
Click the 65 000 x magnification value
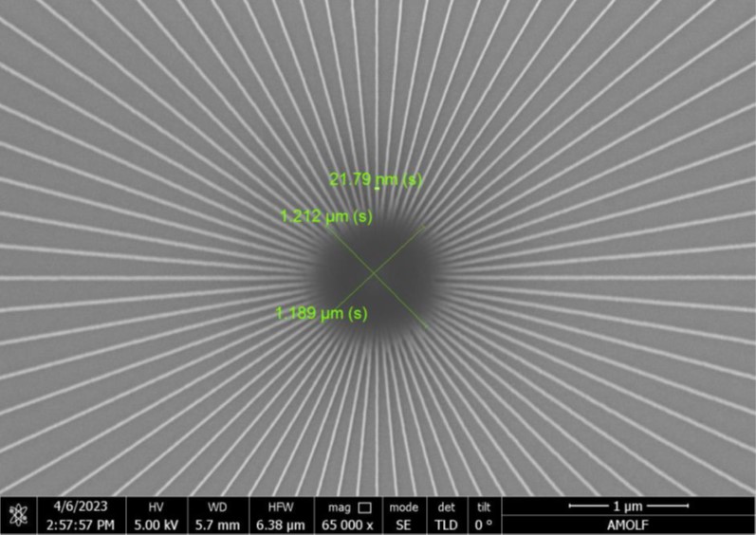click(x=348, y=525)
